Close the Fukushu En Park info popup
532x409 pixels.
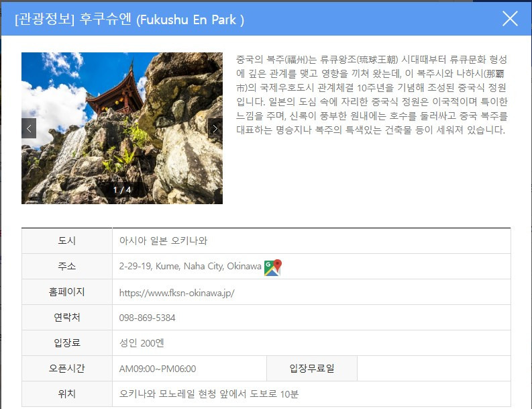[x=510, y=19]
